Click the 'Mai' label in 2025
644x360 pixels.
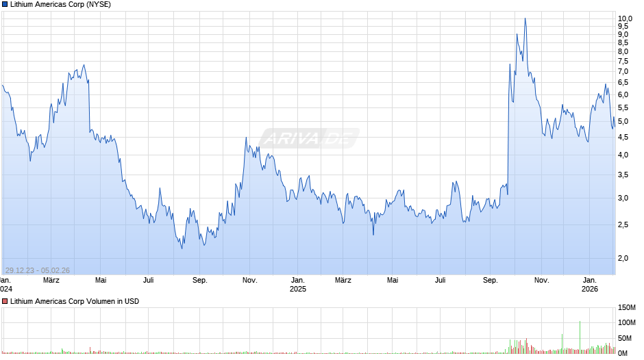click(393, 281)
